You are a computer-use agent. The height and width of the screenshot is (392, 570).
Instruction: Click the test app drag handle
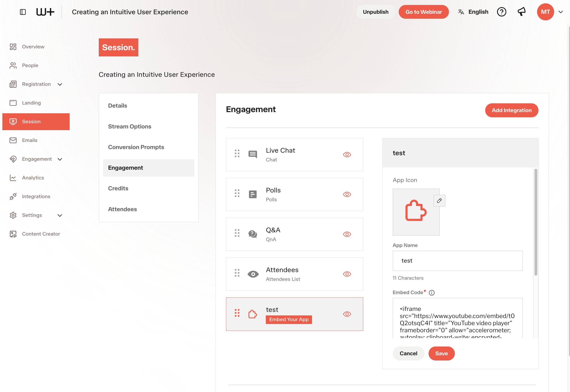pyautogui.click(x=237, y=313)
